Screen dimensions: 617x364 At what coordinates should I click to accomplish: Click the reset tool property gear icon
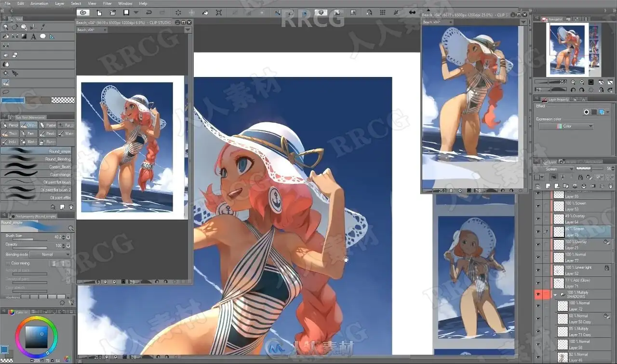(x=62, y=303)
